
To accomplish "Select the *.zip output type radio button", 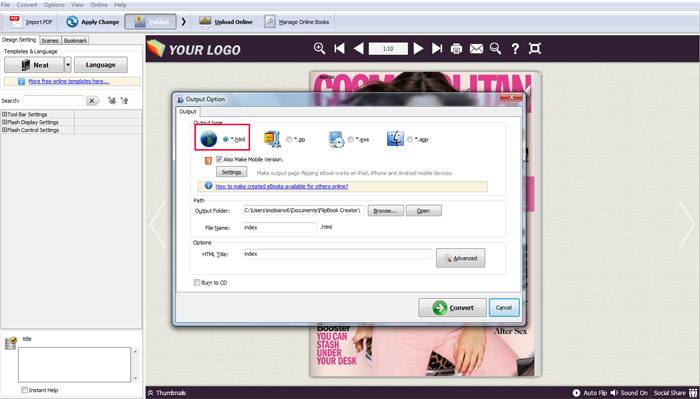I will pos(289,139).
